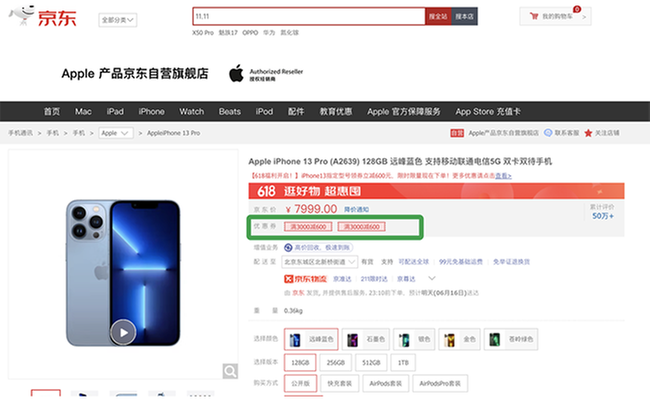The width and height of the screenshot is (650, 399).
Task: Open the iPhone navigation menu item
Action: 151,111
